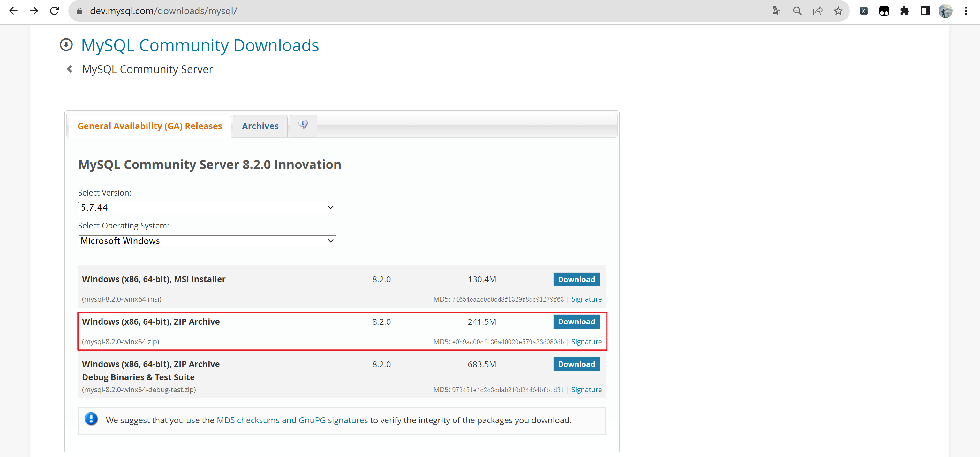Open the extensions puzzle icon

pyautogui.click(x=904, y=11)
